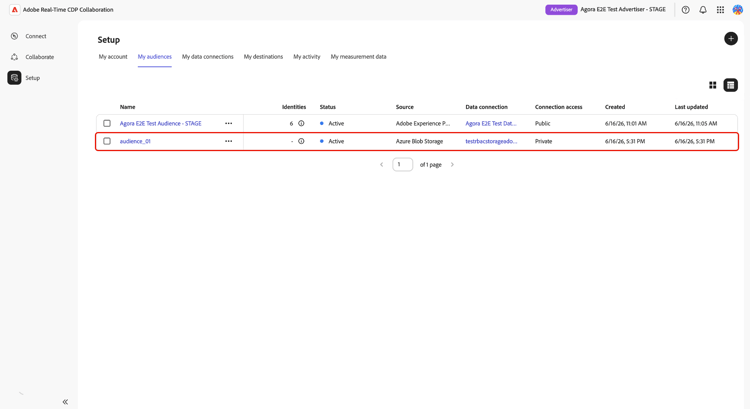Open the My account tab
Viewport: 750px width, 409px height.
click(x=113, y=56)
